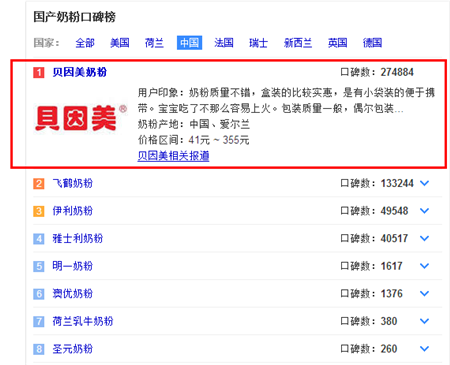
Task: Open the 伊利奶粉 link
Action: click(73, 211)
